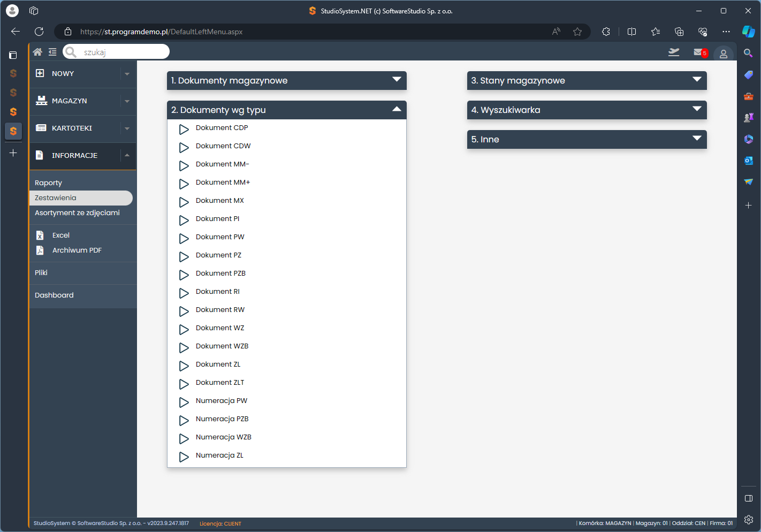Open Dokument PI report link

(217, 218)
